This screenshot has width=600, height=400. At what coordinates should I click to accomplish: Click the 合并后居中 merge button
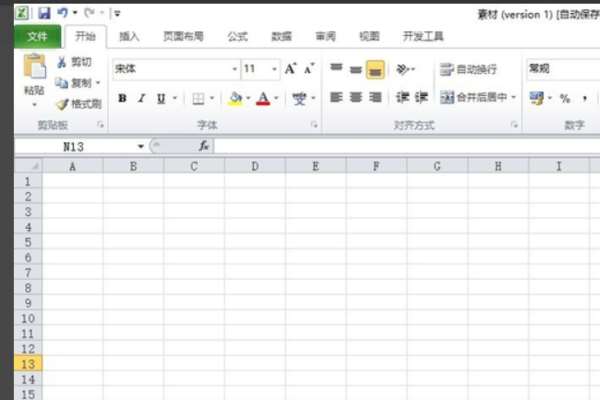point(474,97)
